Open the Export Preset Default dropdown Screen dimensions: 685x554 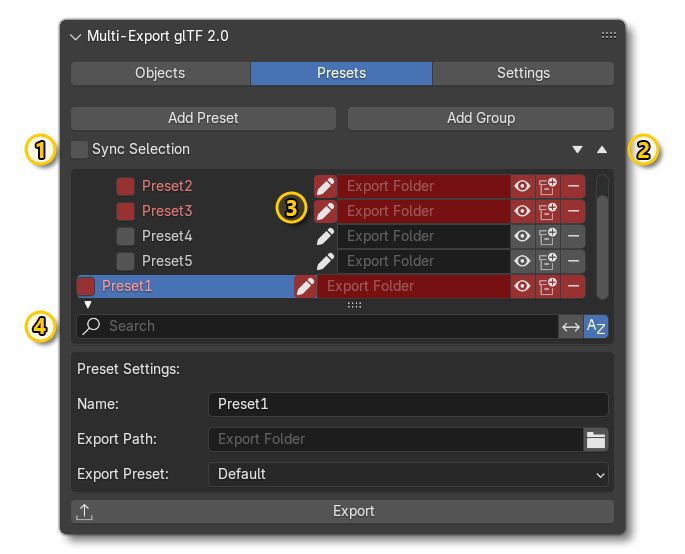tap(408, 474)
